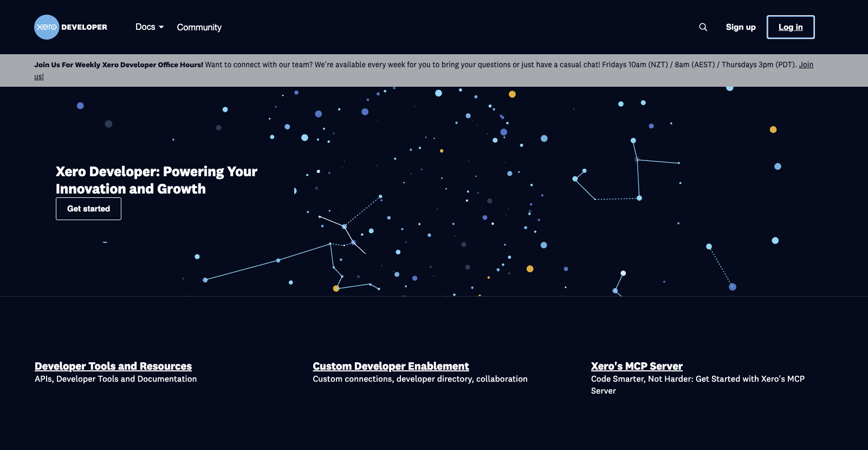
Task: Click 'APIs, Developer Tools and Documentation' text
Action: pyautogui.click(x=115, y=379)
